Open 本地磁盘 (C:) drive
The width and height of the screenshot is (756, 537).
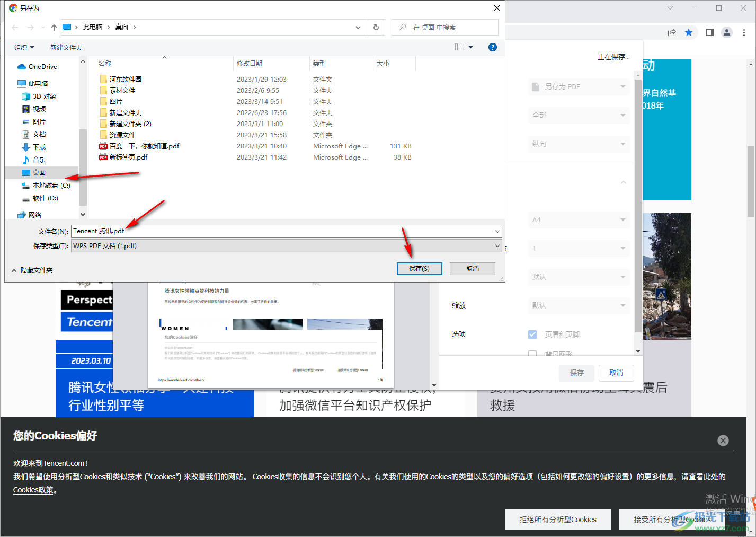click(51, 186)
